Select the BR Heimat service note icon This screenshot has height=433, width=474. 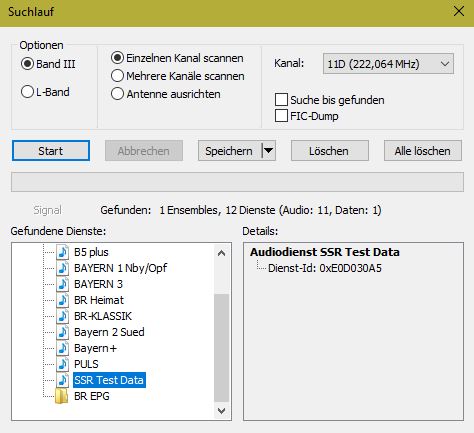[62, 300]
